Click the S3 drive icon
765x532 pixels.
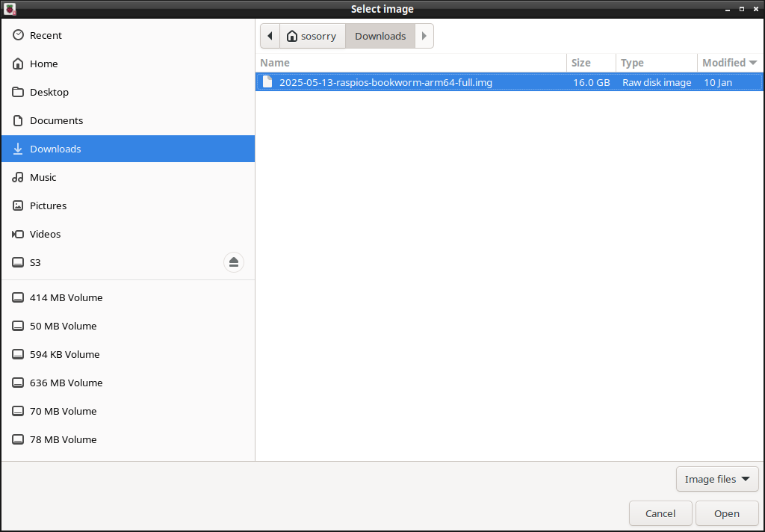point(18,262)
